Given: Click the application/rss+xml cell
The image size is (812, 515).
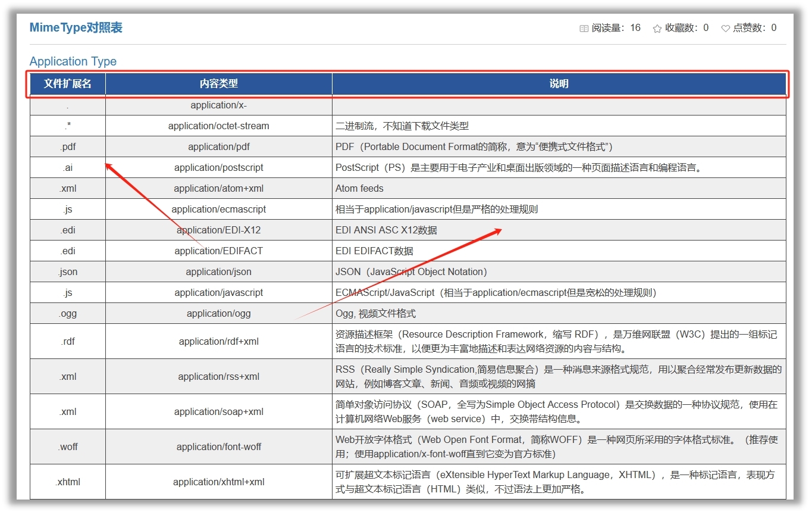Looking at the screenshot, I should 219,376.
